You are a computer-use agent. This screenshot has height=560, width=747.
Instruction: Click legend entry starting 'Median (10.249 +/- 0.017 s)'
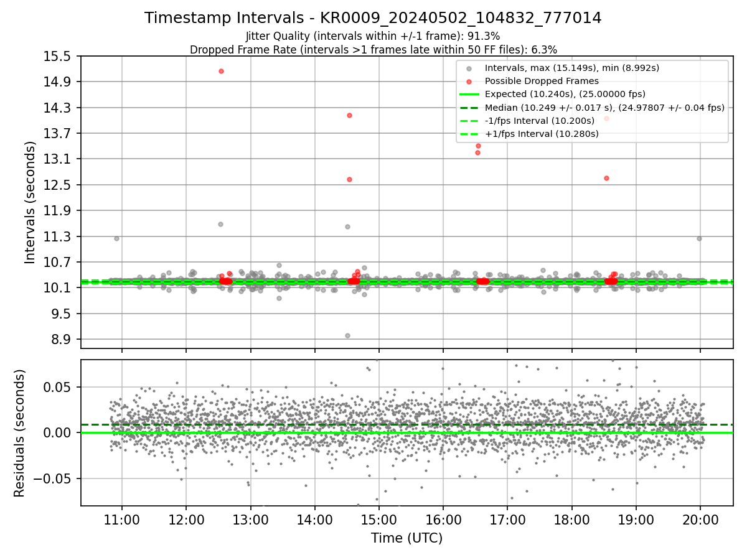click(x=604, y=108)
